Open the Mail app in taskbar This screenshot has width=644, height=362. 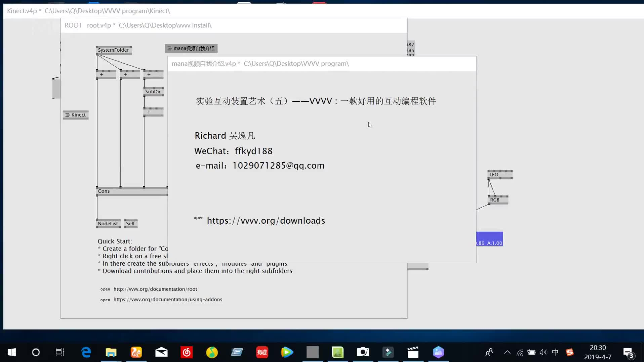tap(161, 352)
